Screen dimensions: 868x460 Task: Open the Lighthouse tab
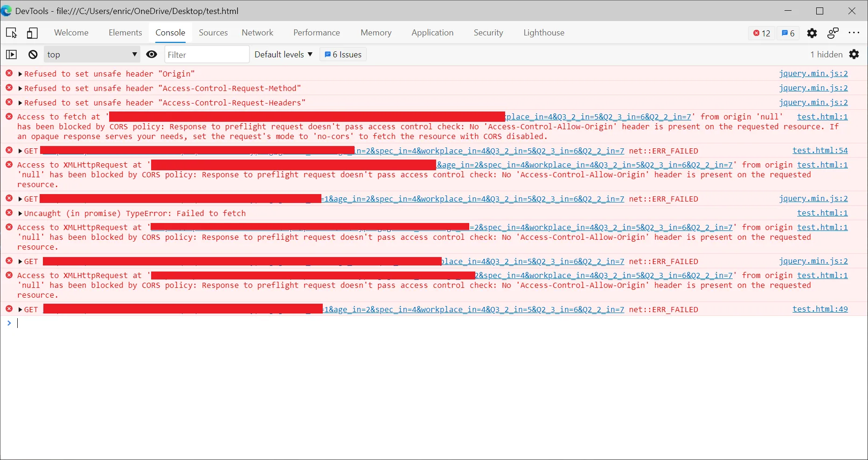pos(544,33)
